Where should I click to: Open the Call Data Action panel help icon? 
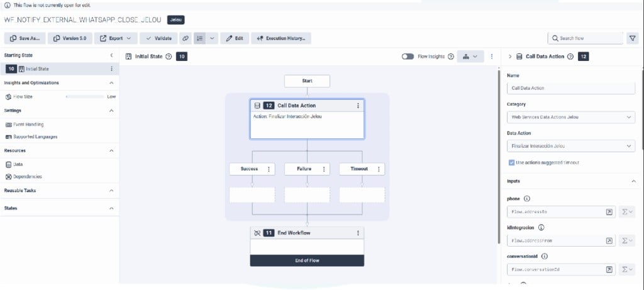click(570, 57)
